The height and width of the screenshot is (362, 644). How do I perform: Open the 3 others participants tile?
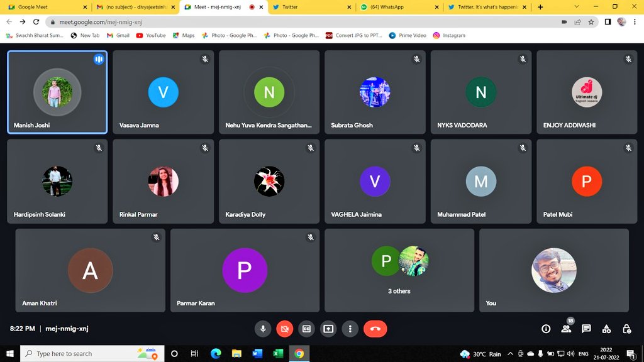[399, 270]
